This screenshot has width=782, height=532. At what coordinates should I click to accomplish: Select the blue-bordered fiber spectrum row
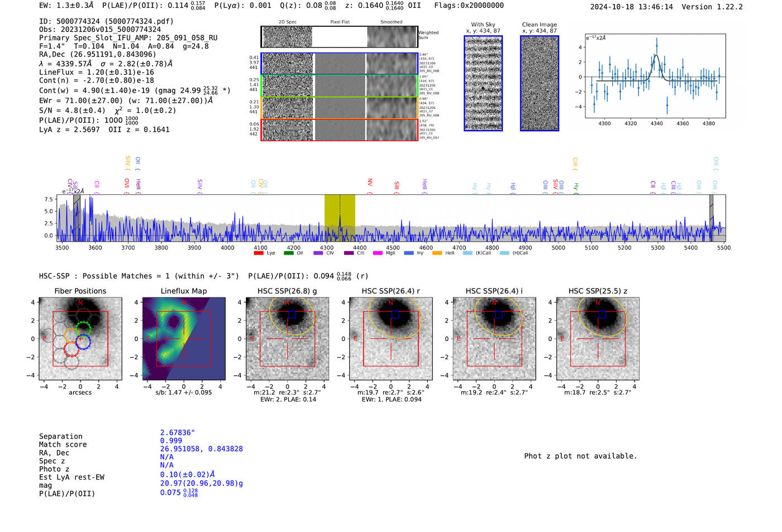pyautogui.click(x=339, y=64)
